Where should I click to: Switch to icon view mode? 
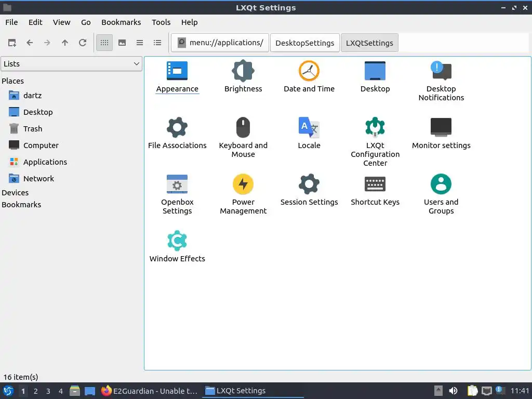pos(104,43)
